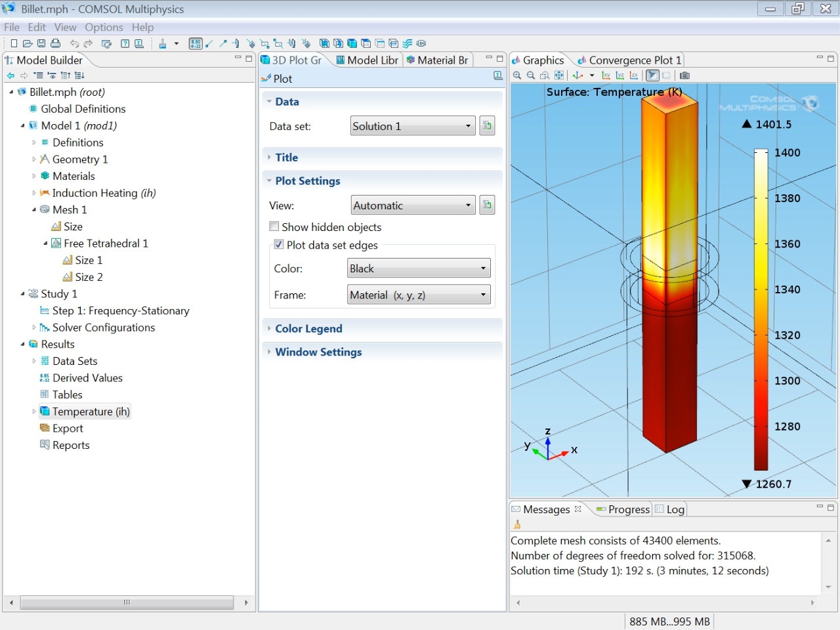Expand the Solver Configurations node
The width and height of the screenshot is (840, 630).
click(34, 327)
